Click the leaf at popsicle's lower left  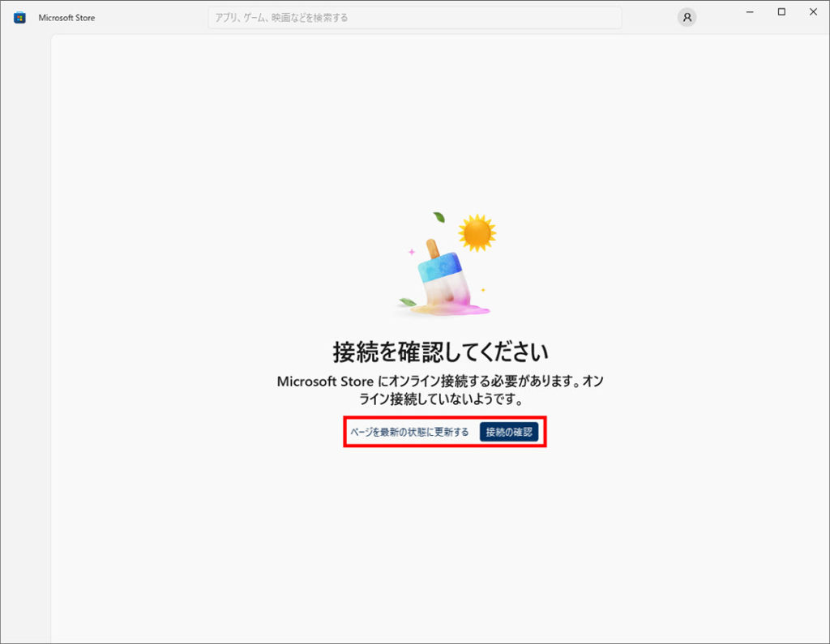[408, 303]
